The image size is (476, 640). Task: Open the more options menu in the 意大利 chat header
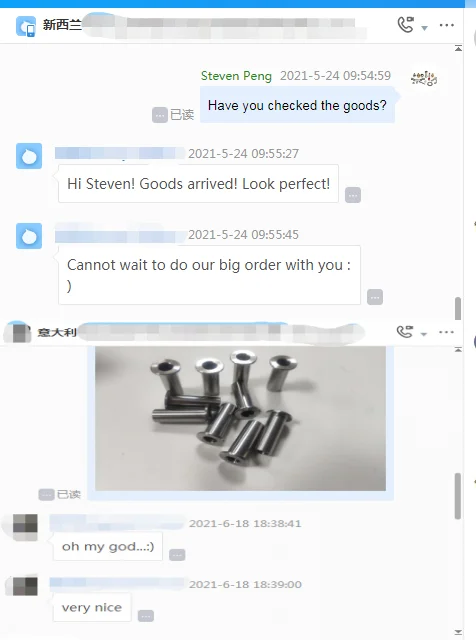tap(446, 332)
